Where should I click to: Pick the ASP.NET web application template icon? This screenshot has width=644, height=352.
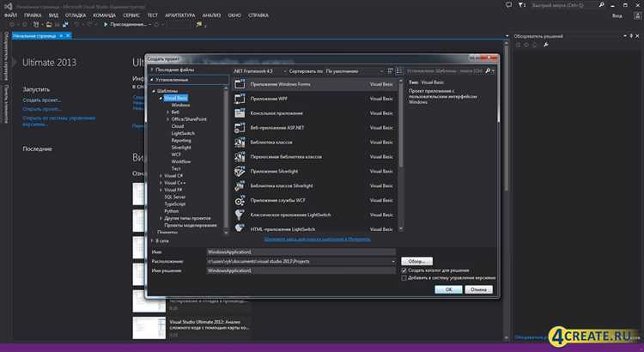point(240,128)
